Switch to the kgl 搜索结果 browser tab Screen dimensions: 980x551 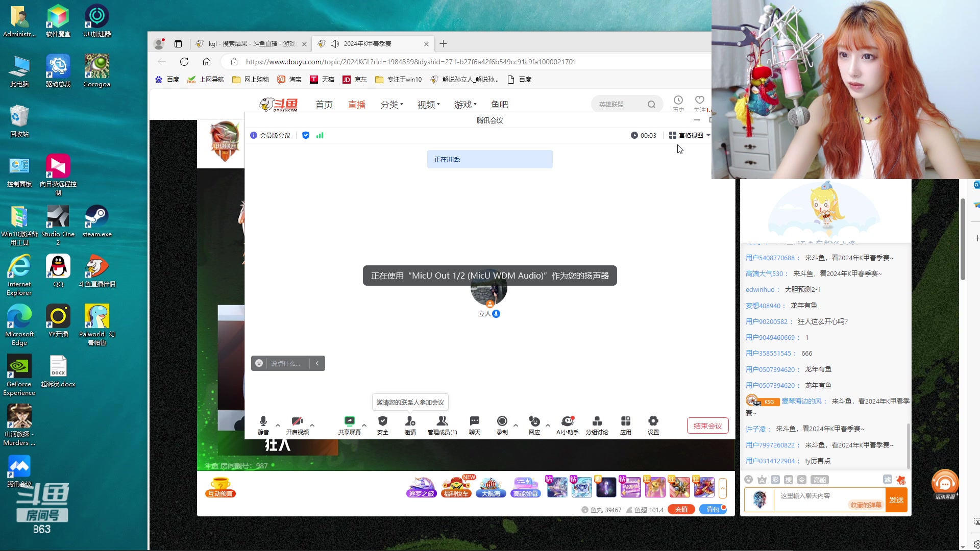(x=252, y=44)
